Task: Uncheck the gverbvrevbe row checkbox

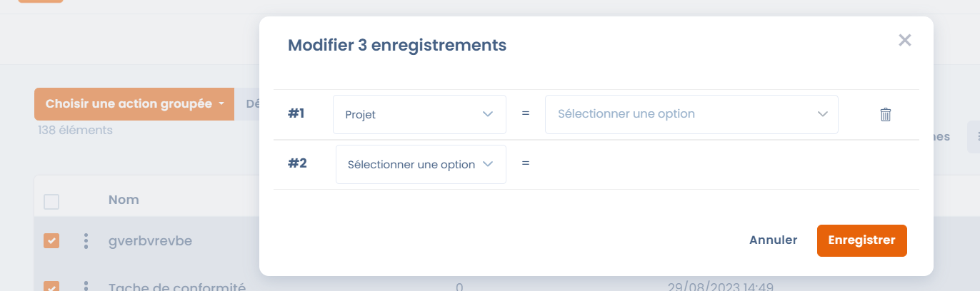Action: (x=51, y=241)
